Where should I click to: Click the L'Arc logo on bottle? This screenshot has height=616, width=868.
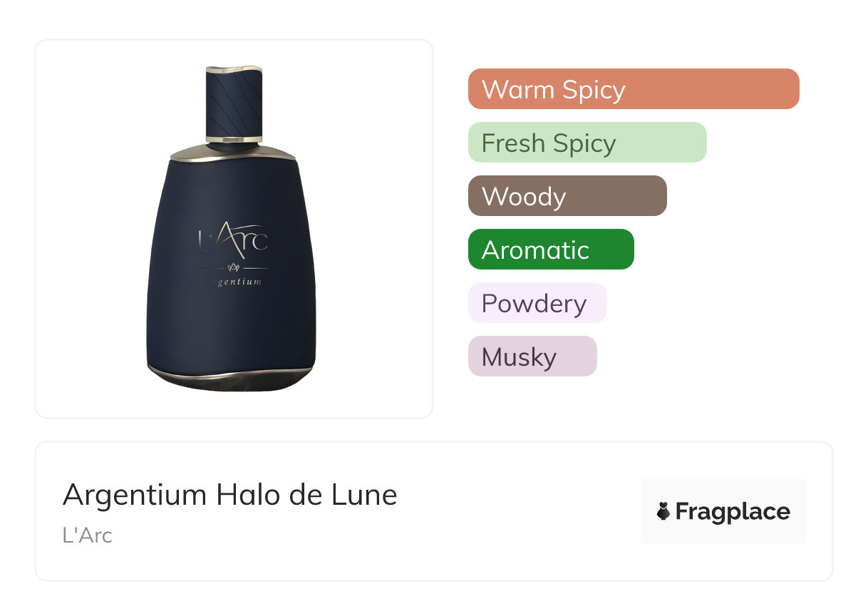point(233,241)
